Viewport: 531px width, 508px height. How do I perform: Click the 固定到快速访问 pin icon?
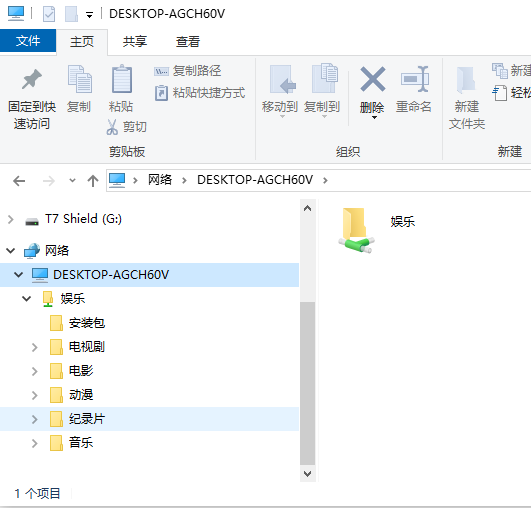coord(32,79)
